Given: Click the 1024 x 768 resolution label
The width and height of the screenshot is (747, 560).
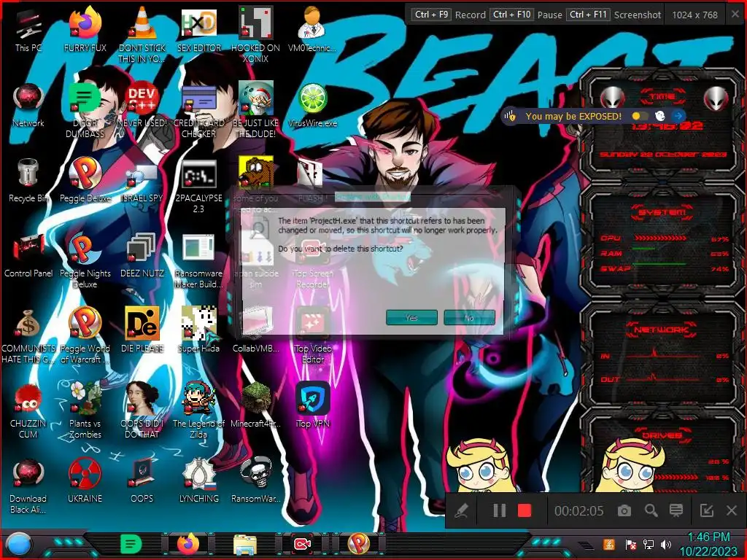Looking at the screenshot, I should point(694,15).
